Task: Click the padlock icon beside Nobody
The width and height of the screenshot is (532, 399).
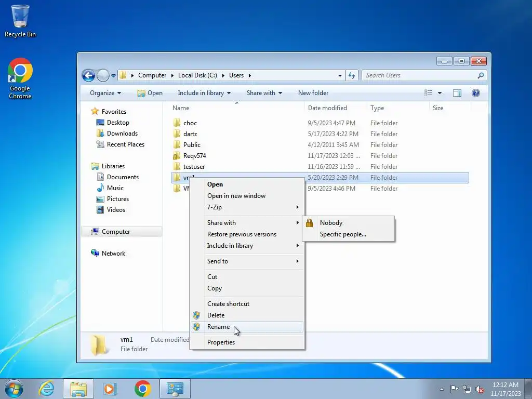Action: click(x=309, y=223)
